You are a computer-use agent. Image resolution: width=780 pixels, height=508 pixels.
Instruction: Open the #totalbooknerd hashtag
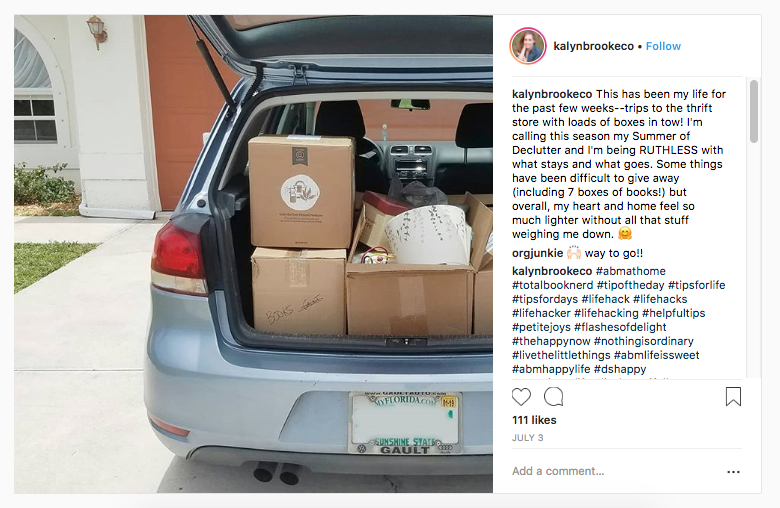pyautogui.click(x=553, y=285)
